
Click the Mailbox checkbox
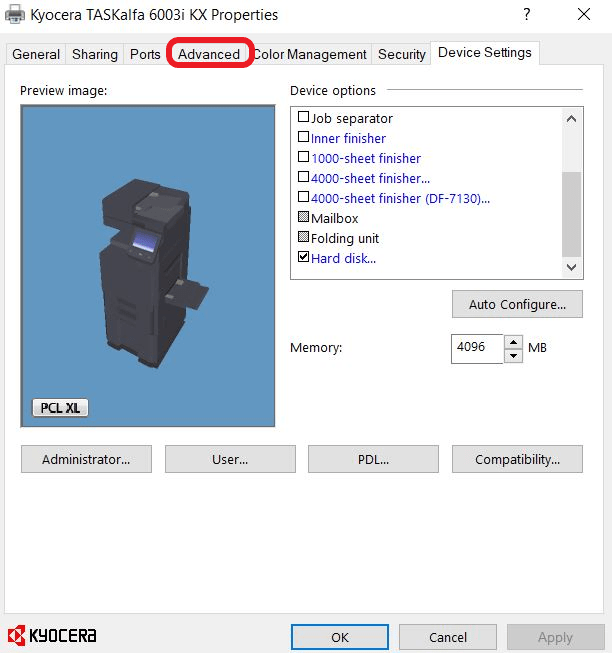(304, 217)
